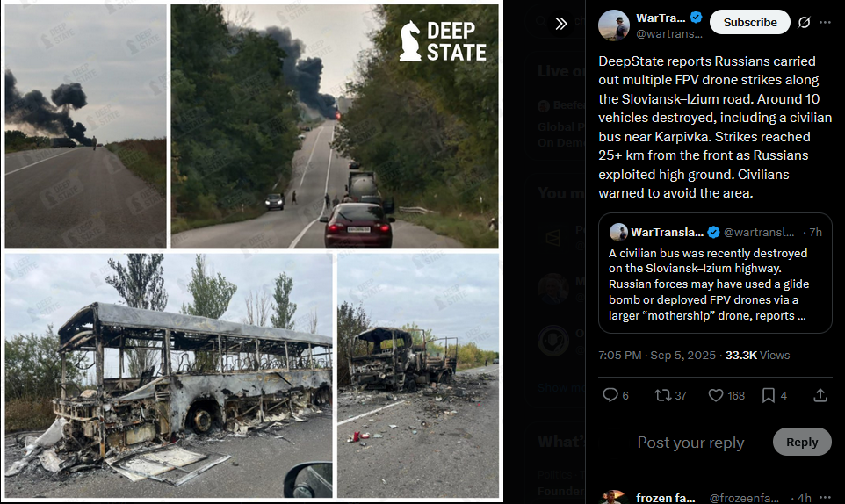
Task: Click the Subscribe button
Action: [x=749, y=22]
